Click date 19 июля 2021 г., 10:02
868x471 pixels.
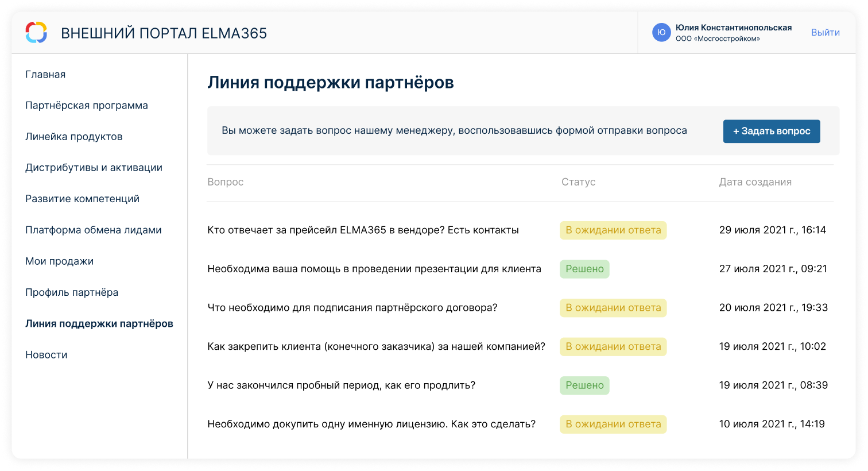tap(772, 346)
